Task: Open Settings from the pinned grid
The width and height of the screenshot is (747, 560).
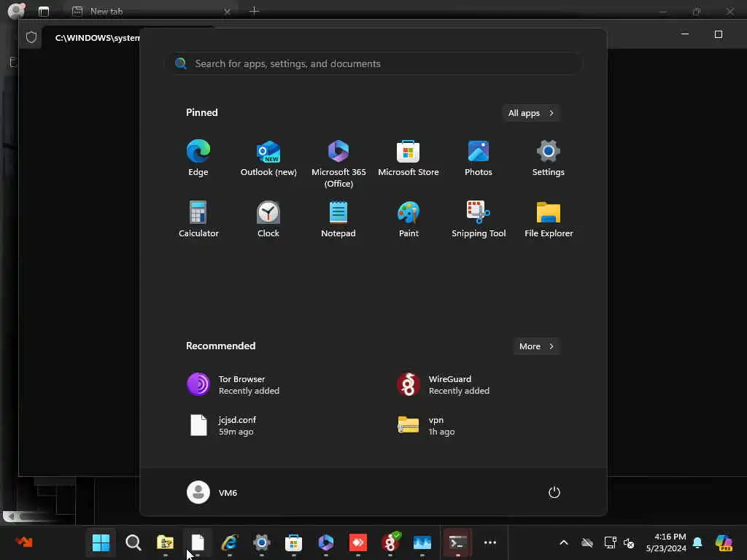Action: tap(549, 158)
